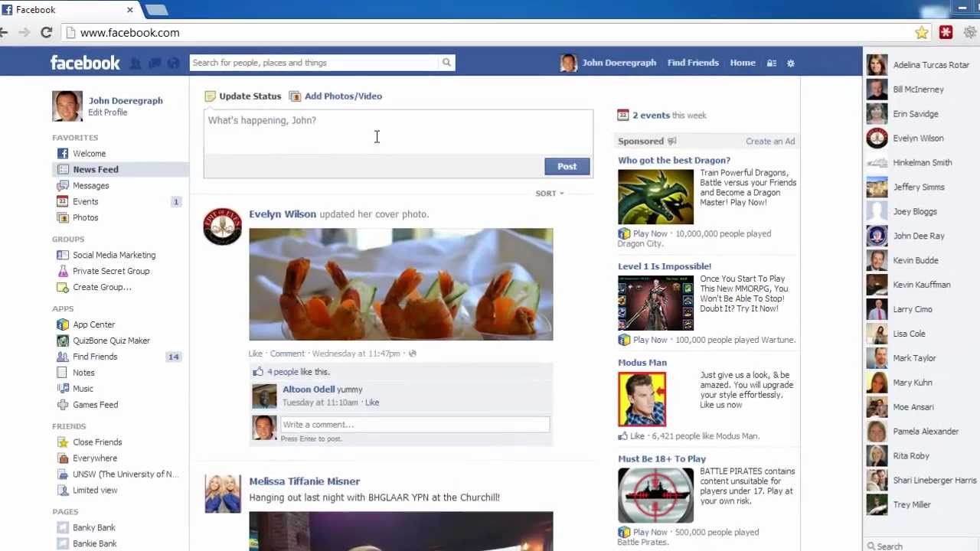
Task: Open Find Friends in Apps list
Action: pos(95,357)
